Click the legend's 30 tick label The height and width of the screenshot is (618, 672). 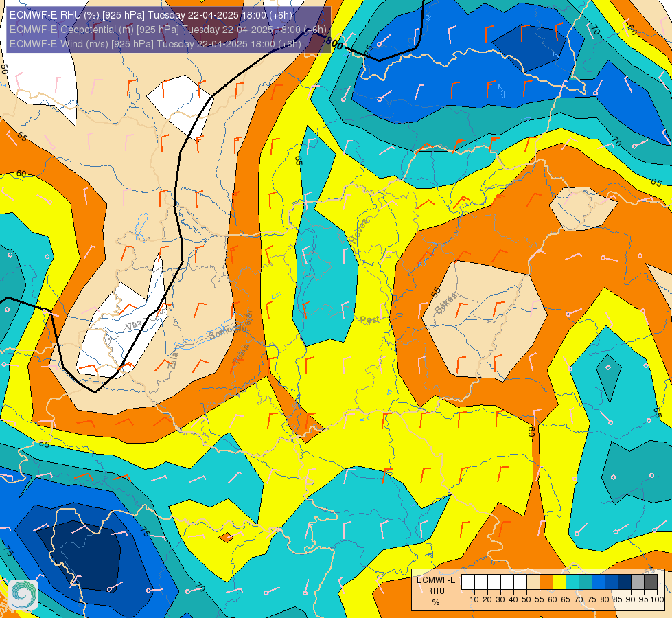[x=500, y=599]
